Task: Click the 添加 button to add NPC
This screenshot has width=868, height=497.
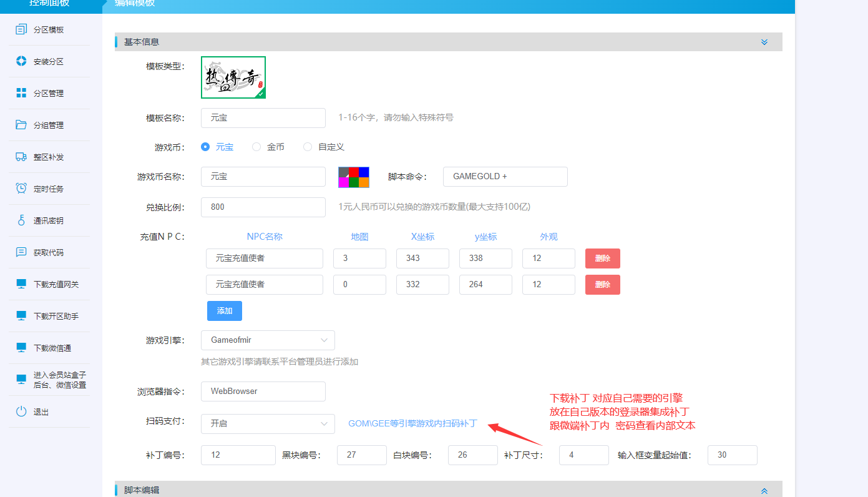Action: [224, 310]
